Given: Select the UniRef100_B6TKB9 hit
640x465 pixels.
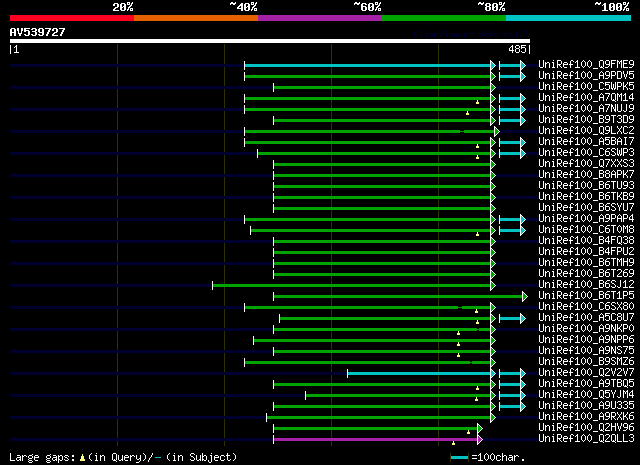Looking at the screenshot, I should pyautogui.click(x=586, y=197).
